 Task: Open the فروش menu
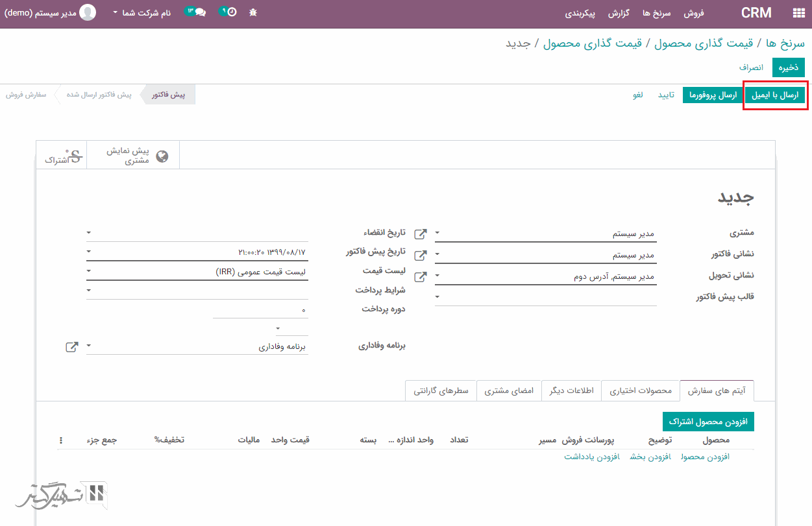coord(694,13)
